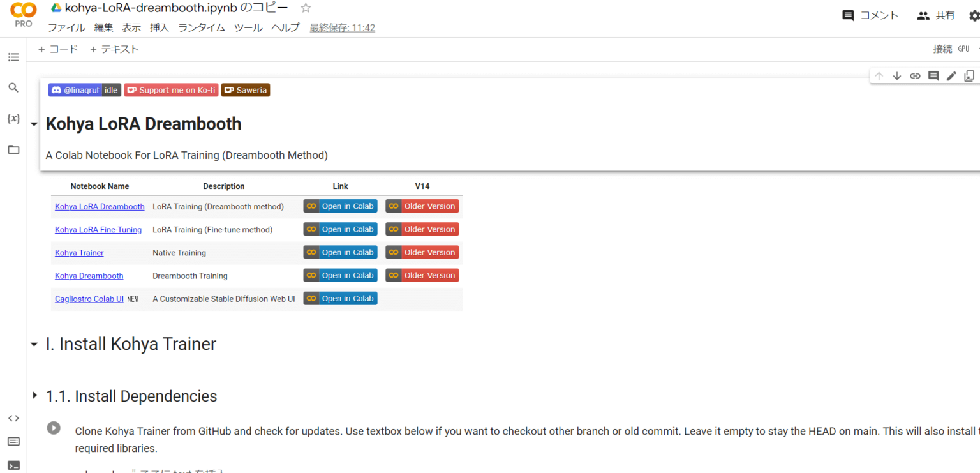Move cell up with the arrow icon

pyautogui.click(x=879, y=76)
